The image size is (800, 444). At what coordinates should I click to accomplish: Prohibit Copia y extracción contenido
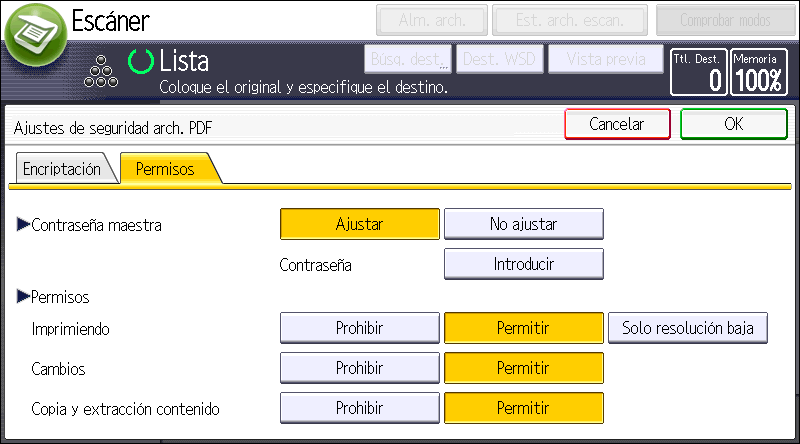pos(359,408)
